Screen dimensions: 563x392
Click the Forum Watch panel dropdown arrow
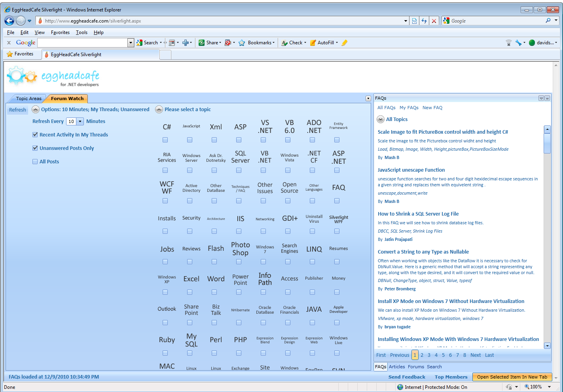coord(368,98)
